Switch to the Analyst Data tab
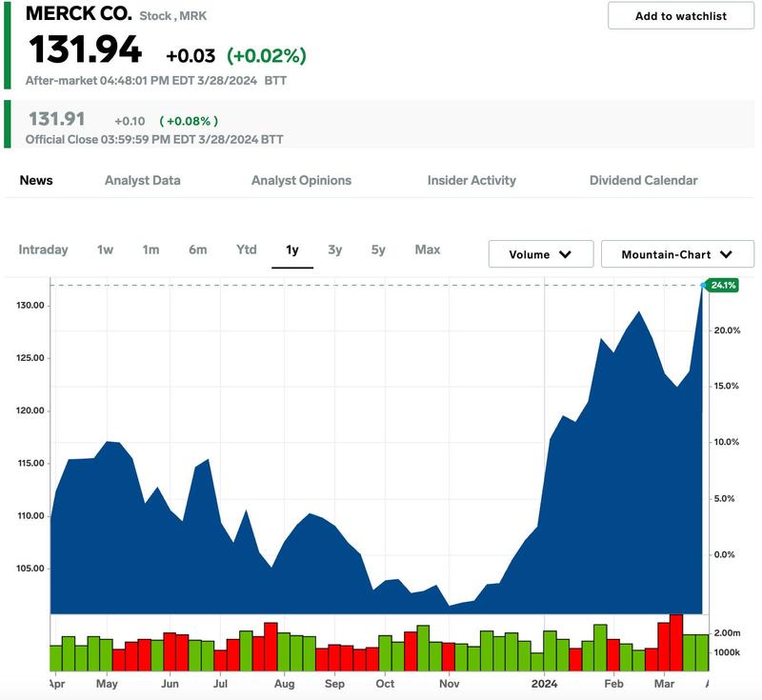The image size is (762, 700). pos(142,180)
